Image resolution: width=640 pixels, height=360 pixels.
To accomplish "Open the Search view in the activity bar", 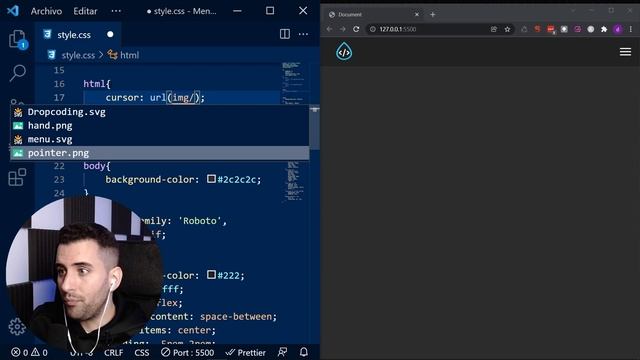I will [18, 73].
